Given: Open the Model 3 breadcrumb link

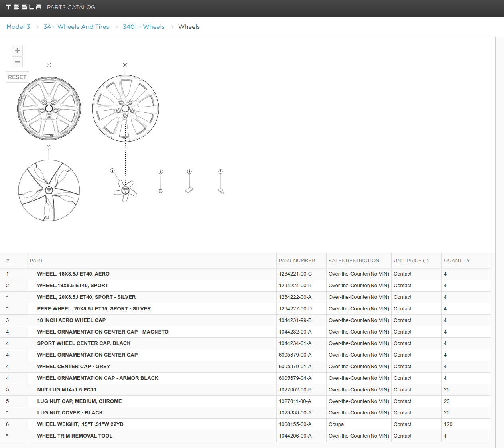Looking at the screenshot, I should coord(18,27).
